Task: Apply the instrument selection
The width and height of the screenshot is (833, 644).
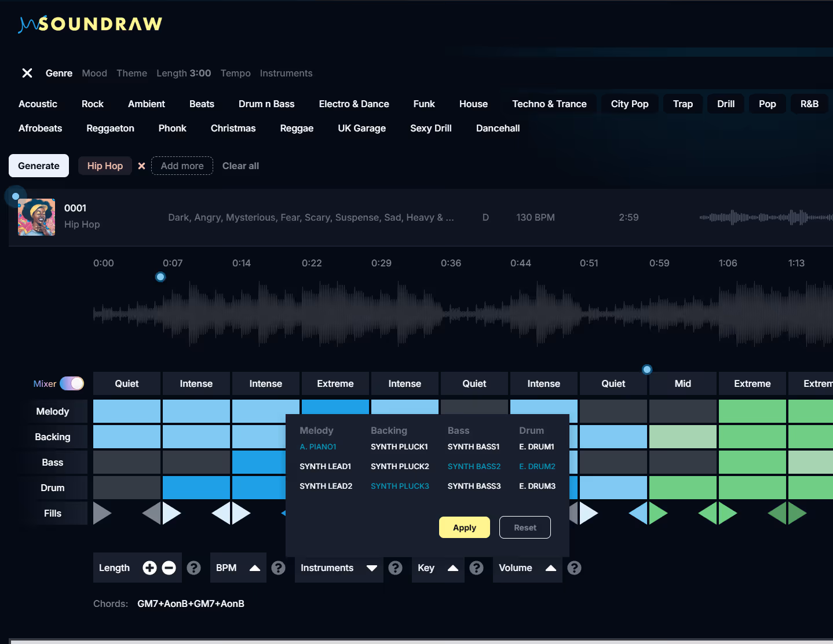Action: [465, 528]
